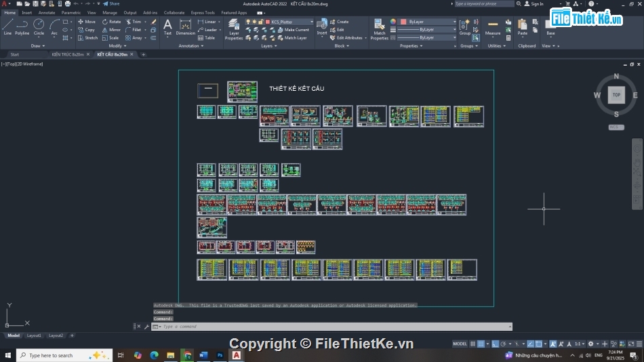
Task: Select the Circle tool
Action: (x=39, y=26)
